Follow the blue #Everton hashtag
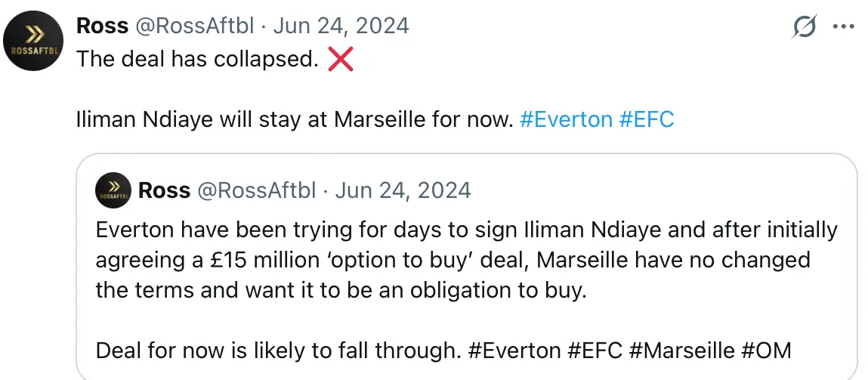The image size is (868, 380). [566, 119]
